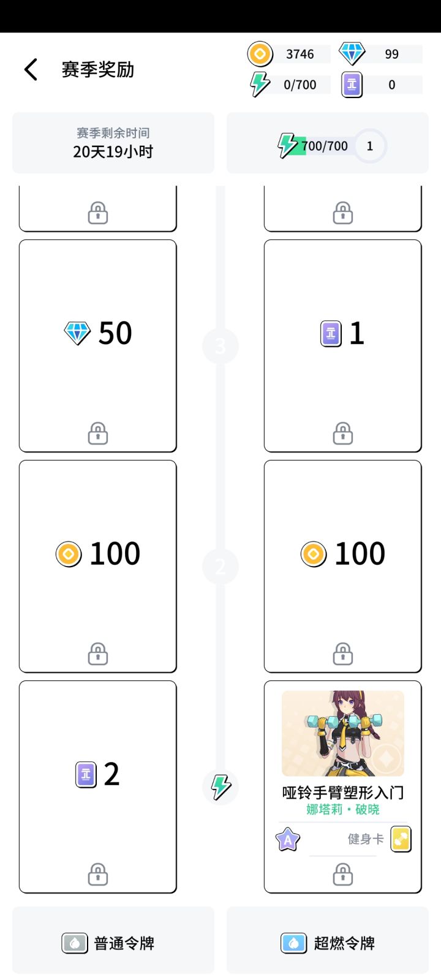This screenshot has height=980, width=441.
Task: Open the 哑铃手臂塑形入门 course thumbnail
Action: point(343,733)
